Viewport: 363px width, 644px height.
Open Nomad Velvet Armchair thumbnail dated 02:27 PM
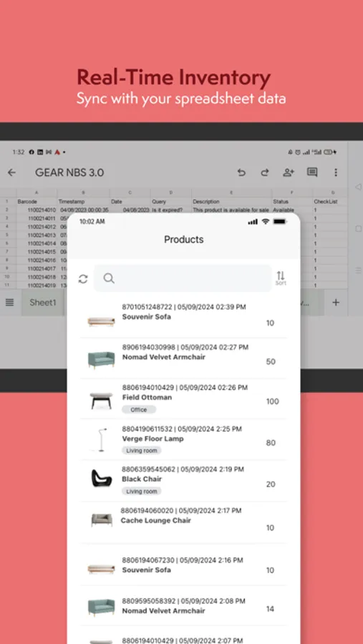click(x=101, y=360)
